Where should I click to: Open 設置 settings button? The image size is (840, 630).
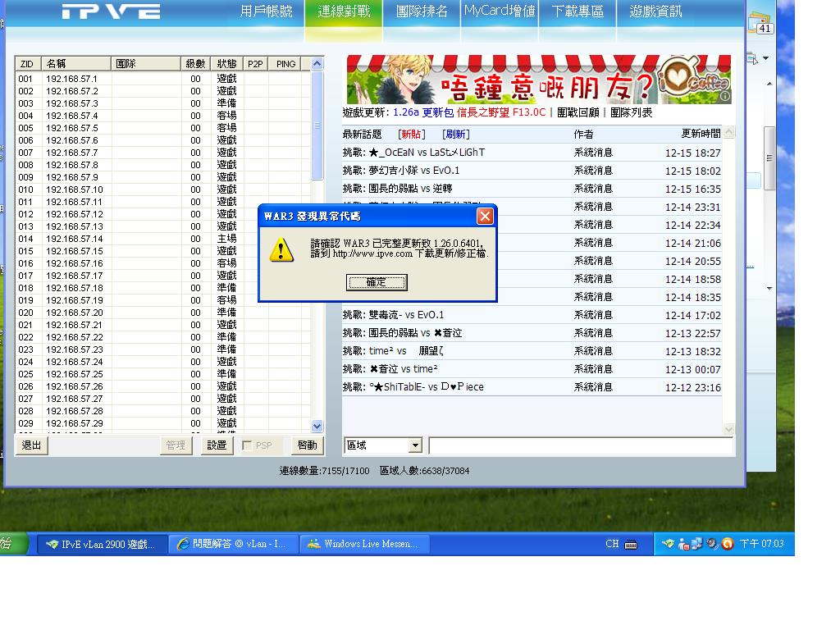point(217,445)
